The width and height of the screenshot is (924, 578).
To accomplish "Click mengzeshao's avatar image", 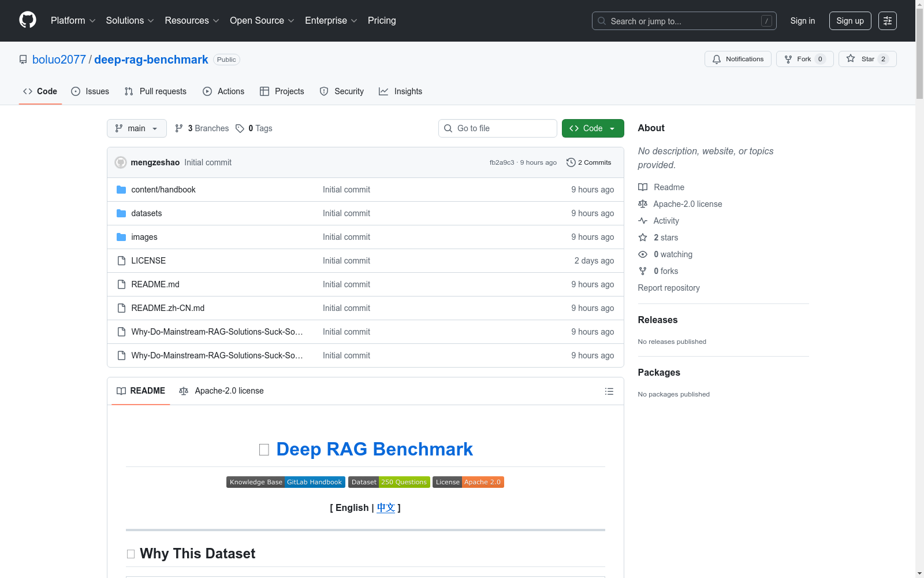I will [x=121, y=162].
